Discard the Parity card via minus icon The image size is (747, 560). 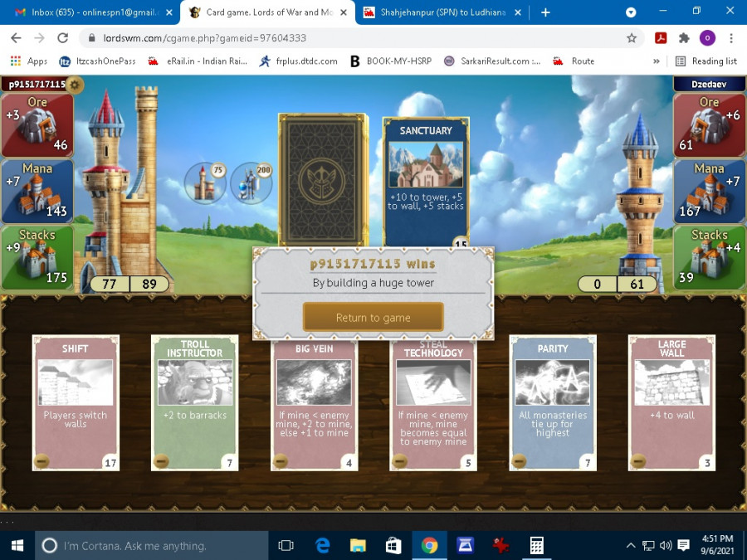pyautogui.click(x=519, y=461)
